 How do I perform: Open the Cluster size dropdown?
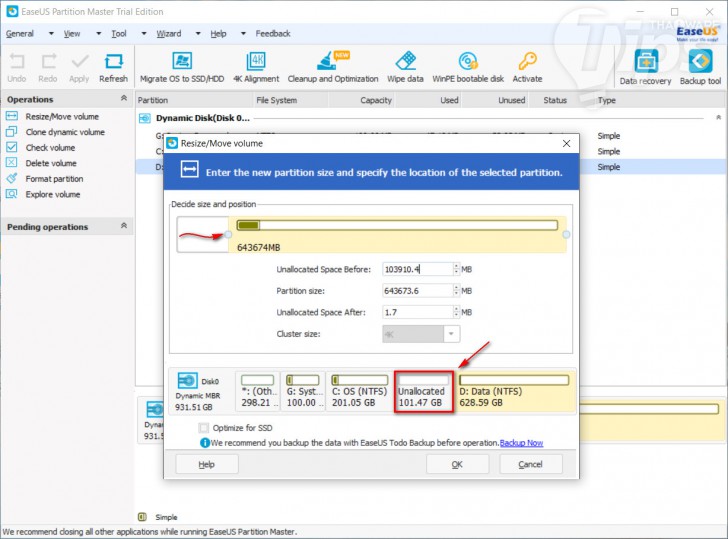pos(451,334)
